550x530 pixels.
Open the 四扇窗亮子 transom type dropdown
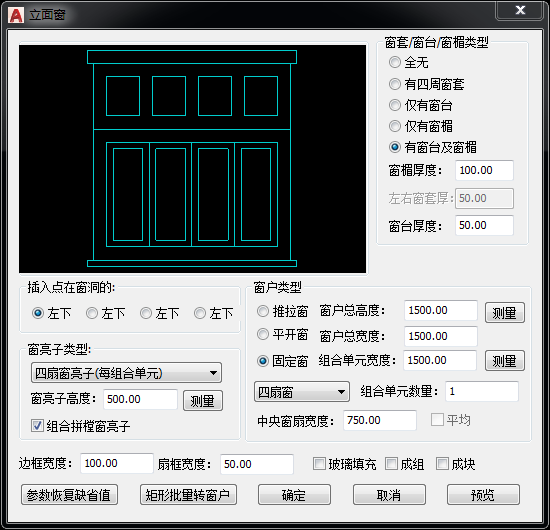(x=126, y=373)
